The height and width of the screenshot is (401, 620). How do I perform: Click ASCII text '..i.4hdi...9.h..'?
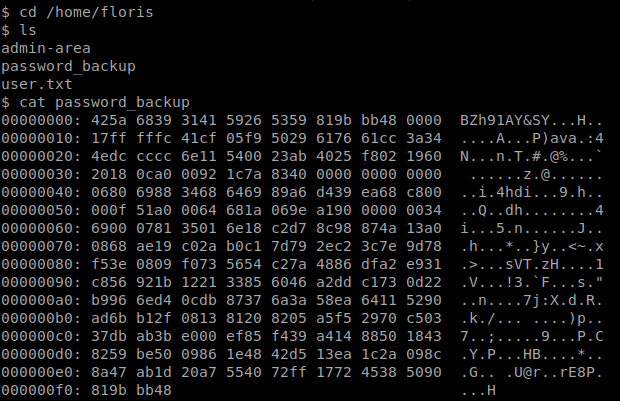click(532, 192)
